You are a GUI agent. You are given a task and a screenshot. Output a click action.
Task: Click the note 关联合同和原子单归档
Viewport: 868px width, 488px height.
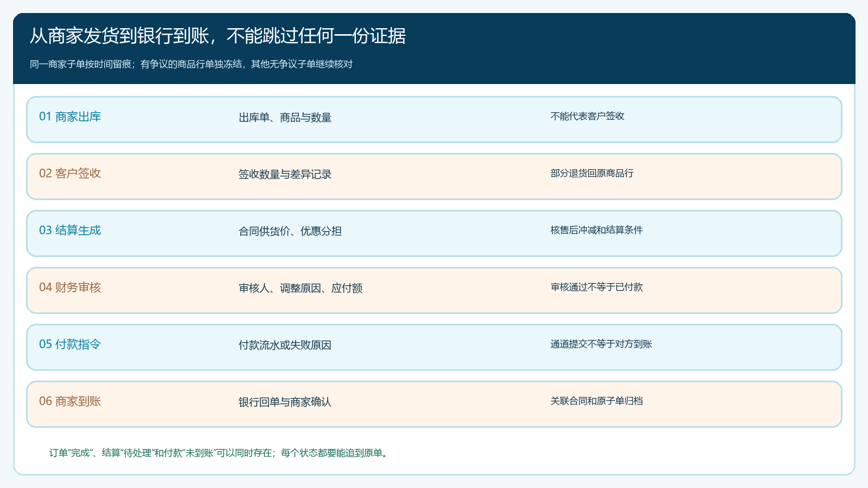pos(596,401)
